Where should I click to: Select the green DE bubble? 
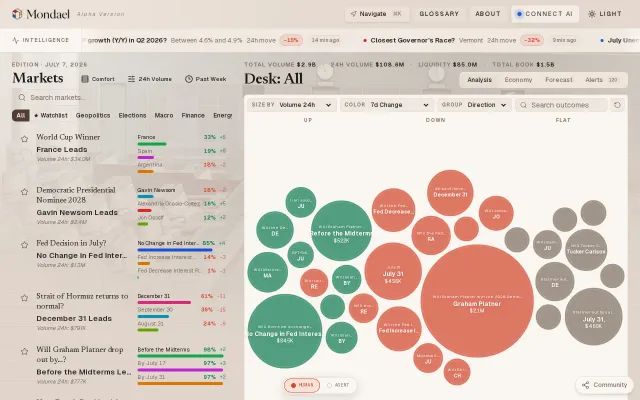pos(275,230)
